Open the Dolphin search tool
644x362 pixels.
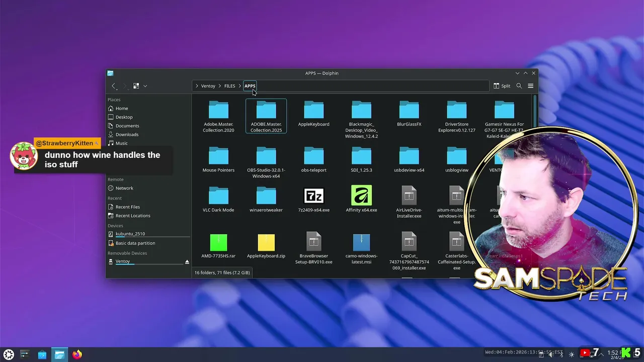click(x=519, y=86)
